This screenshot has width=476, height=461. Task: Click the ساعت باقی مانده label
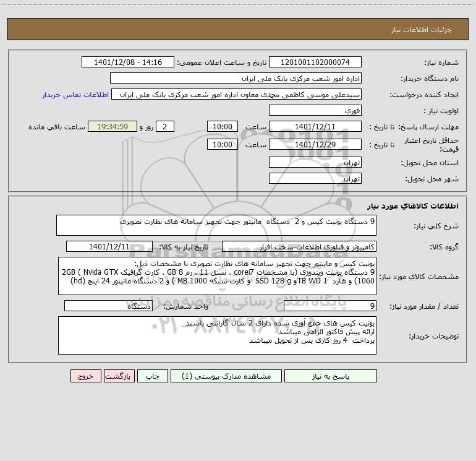coord(57,127)
